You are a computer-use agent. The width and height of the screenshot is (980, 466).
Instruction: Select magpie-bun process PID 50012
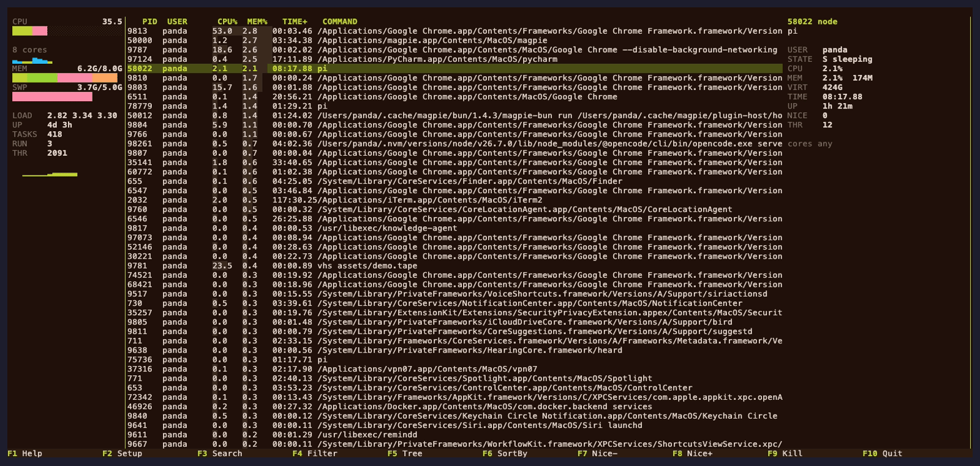click(454, 115)
